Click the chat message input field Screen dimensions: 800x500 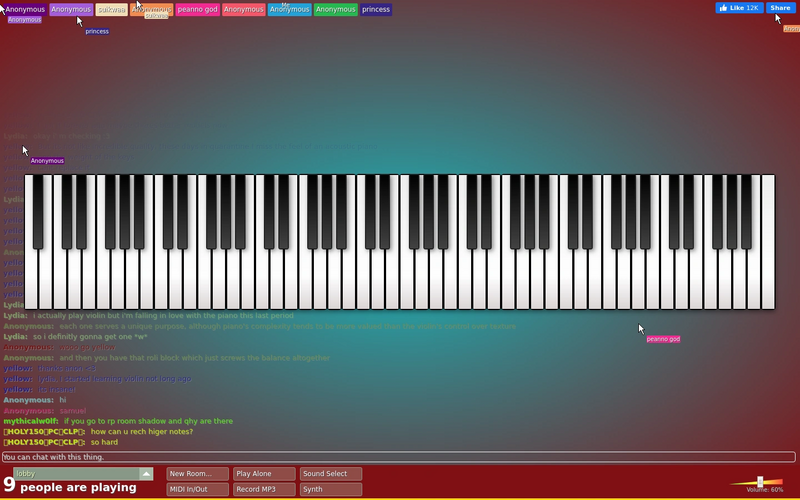[x=398, y=457]
